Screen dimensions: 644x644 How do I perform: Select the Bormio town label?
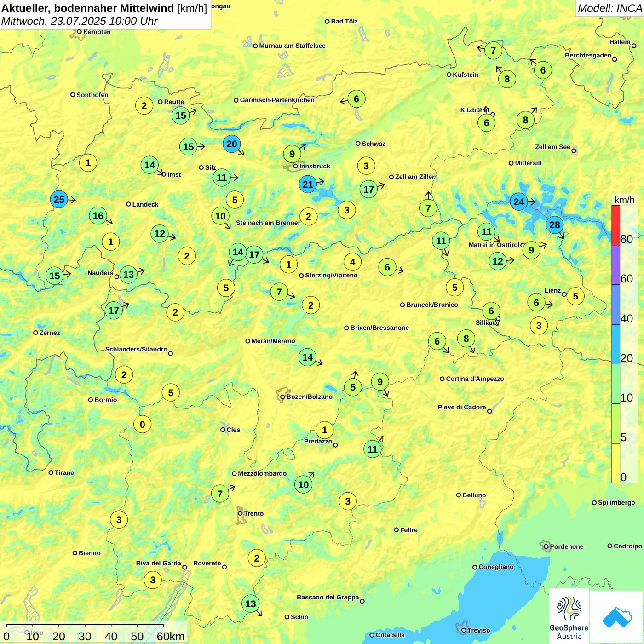point(105,400)
